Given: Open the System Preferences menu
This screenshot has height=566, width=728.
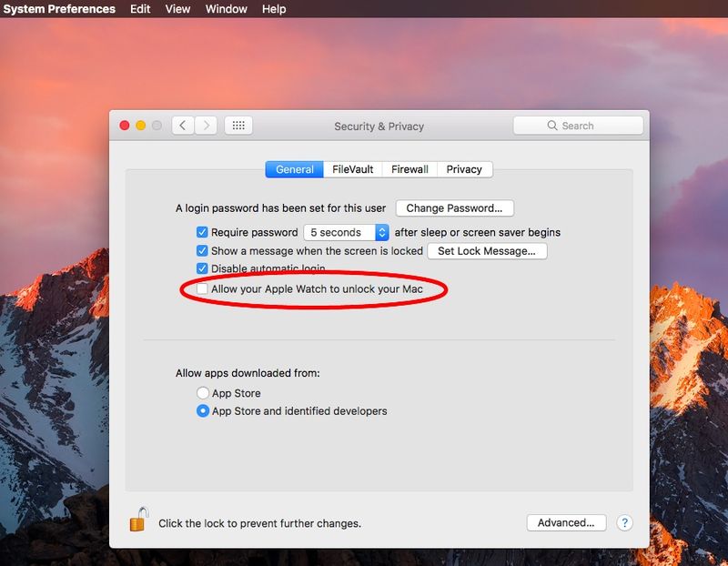Looking at the screenshot, I should tap(59, 9).
